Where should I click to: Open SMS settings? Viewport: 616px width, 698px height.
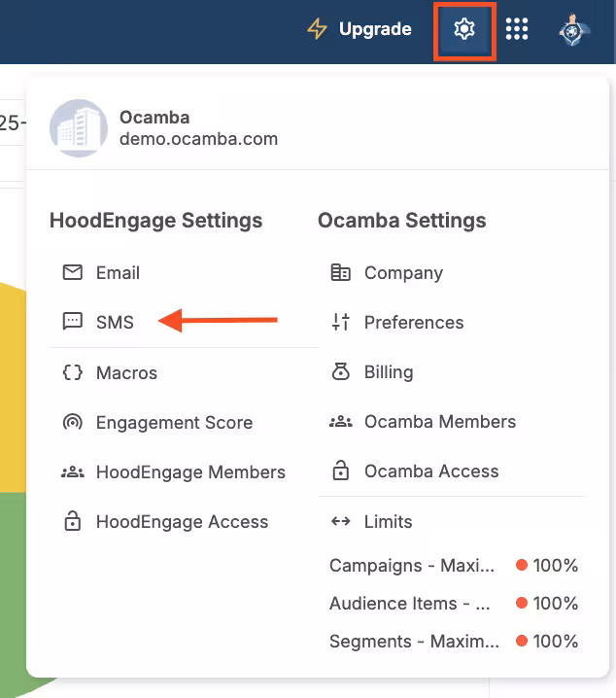click(115, 322)
